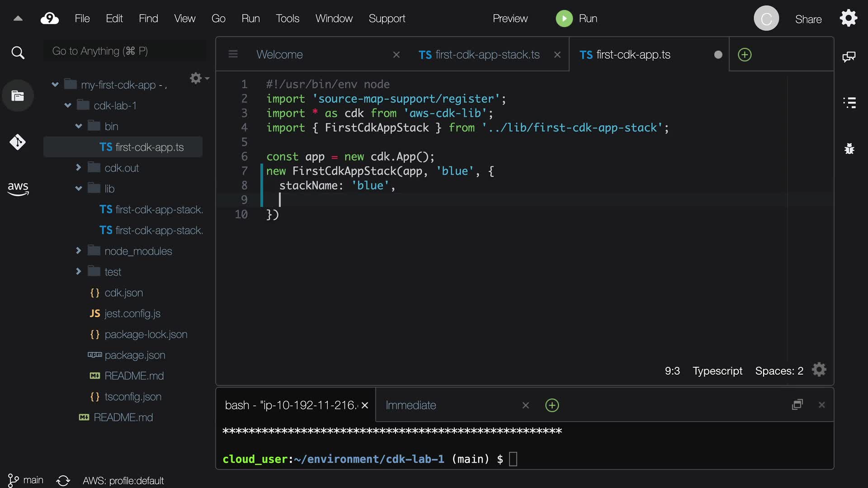Toggle the Environment file tree panel
The width and height of the screenshot is (868, 488).
[x=18, y=96]
